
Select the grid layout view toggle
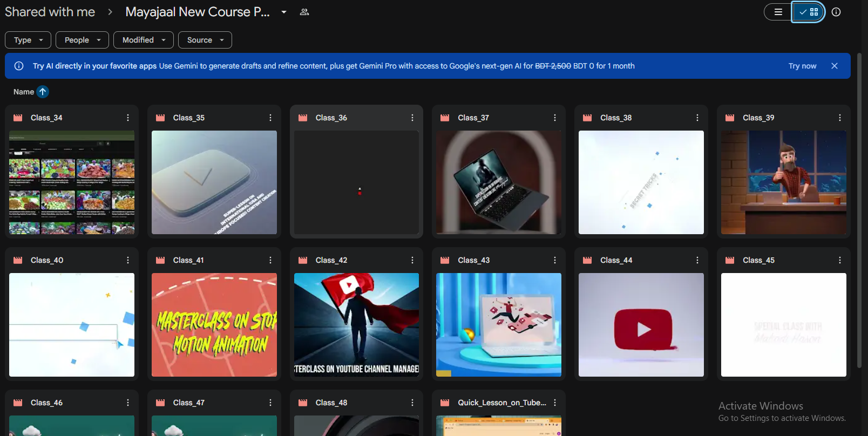pyautogui.click(x=809, y=12)
